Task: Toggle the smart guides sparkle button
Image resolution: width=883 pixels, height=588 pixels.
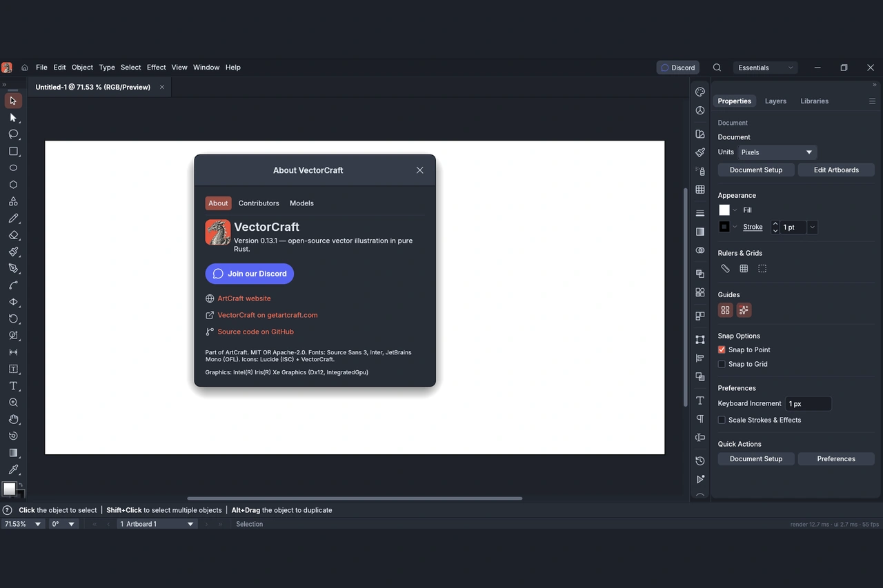Action: (x=744, y=310)
